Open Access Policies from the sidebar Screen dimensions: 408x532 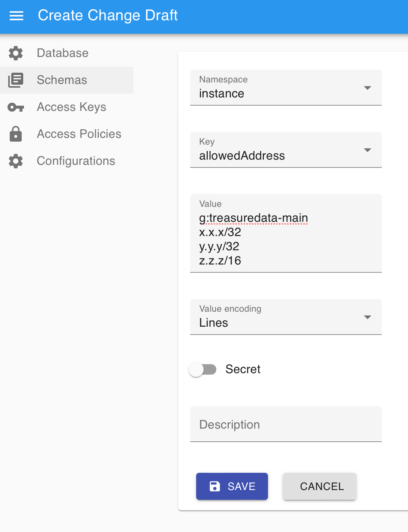[79, 134]
